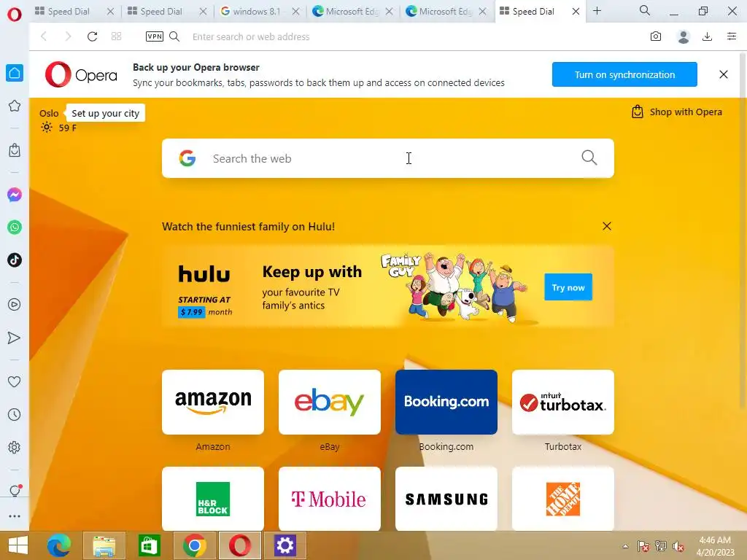Open Shop with Opera link
The image size is (747, 560).
676,112
